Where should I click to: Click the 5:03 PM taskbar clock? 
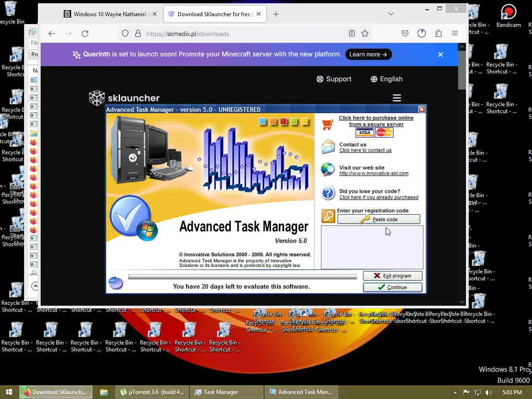pyautogui.click(x=512, y=392)
